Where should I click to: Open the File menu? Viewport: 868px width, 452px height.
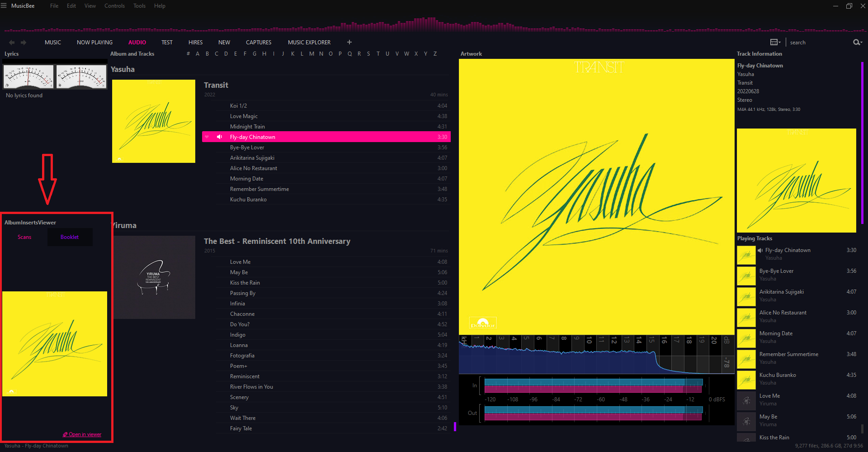(54, 6)
